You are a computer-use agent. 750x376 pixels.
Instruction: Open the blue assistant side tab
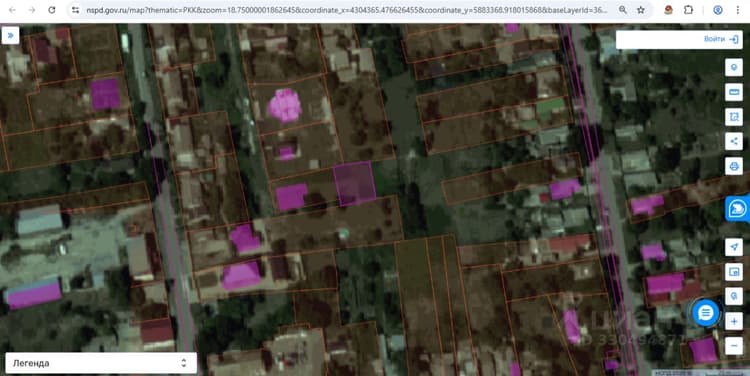[738, 209]
